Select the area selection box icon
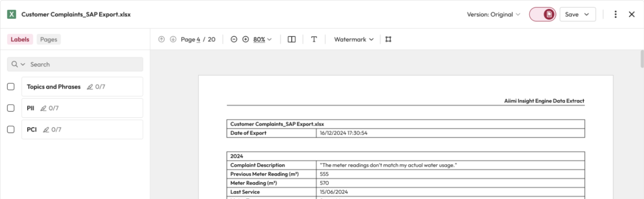 pyautogui.click(x=388, y=39)
